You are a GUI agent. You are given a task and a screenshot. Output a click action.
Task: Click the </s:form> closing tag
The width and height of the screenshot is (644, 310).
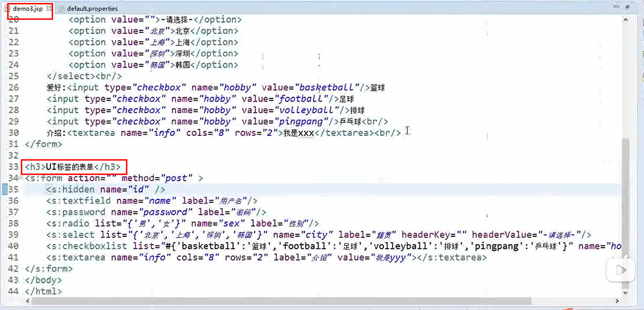pos(49,269)
